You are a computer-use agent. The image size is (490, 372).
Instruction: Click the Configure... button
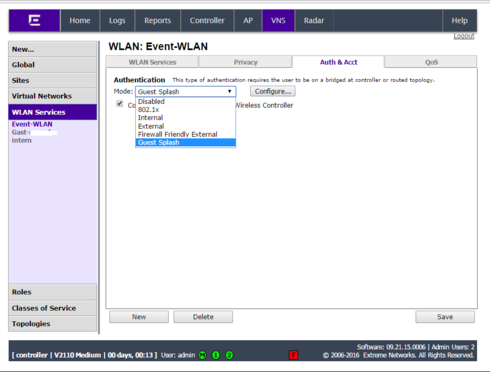point(273,91)
